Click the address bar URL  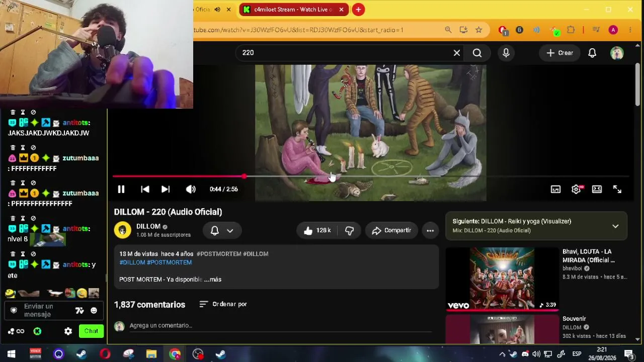[x=299, y=30]
